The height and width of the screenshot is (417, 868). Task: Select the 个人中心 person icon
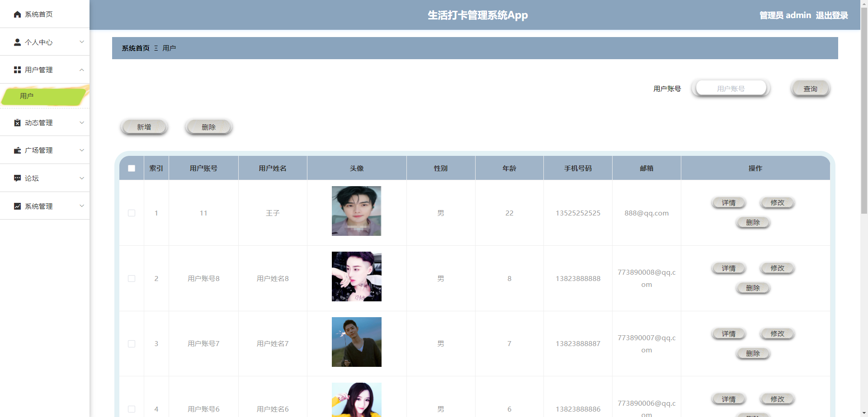[17, 42]
